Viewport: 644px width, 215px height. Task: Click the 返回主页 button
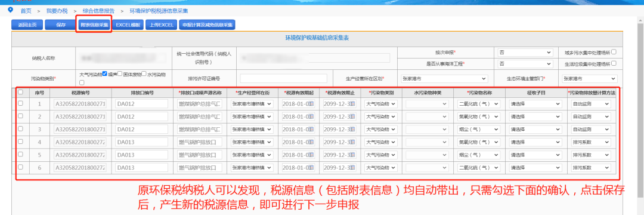[x=27, y=25]
